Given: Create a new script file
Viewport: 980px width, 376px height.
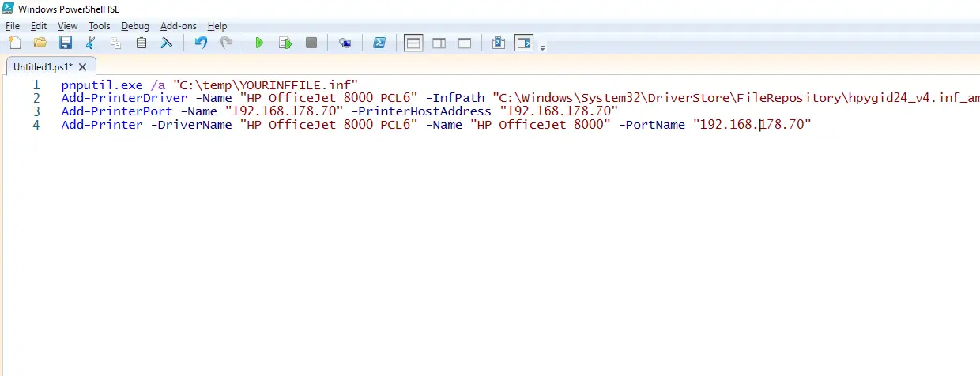Looking at the screenshot, I should point(14,43).
